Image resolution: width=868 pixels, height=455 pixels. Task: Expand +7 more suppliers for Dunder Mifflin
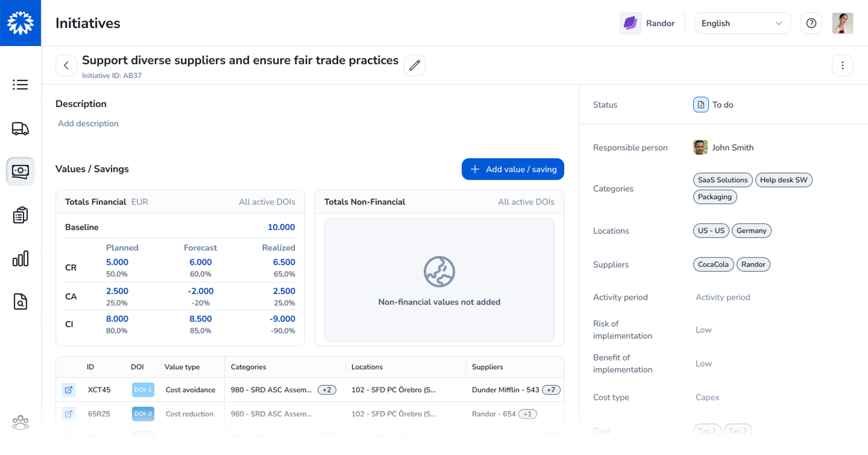pyautogui.click(x=551, y=390)
